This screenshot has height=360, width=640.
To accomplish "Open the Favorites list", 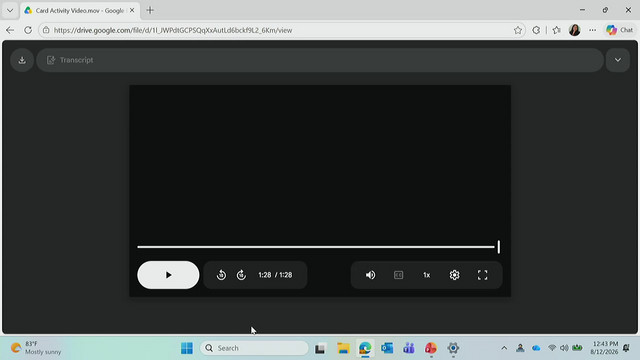I will click(x=556, y=30).
